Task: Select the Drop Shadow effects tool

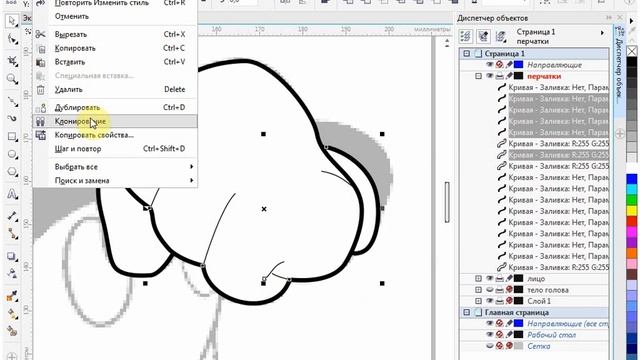Action: point(12,256)
